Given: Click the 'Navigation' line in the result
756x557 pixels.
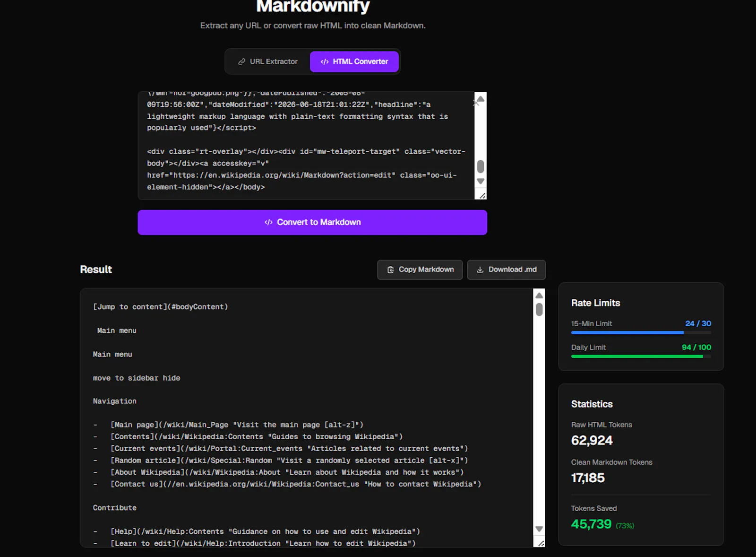Looking at the screenshot, I should point(115,401).
